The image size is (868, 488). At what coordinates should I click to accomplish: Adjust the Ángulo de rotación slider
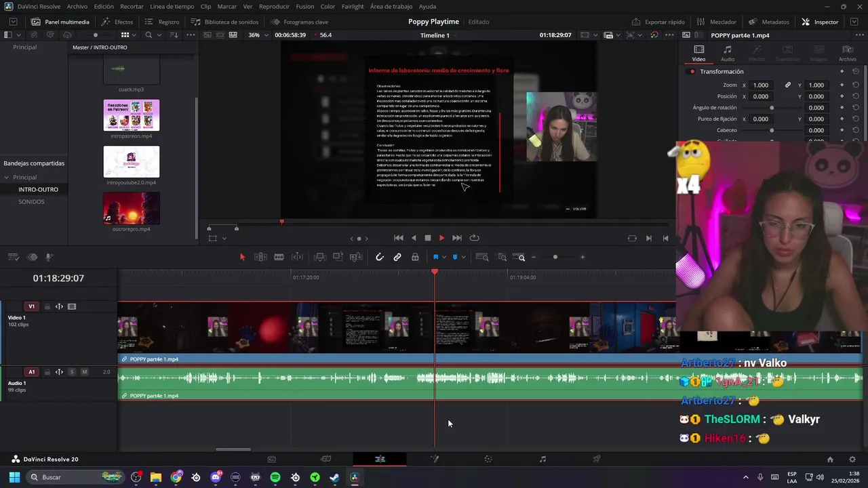tap(772, 108)
